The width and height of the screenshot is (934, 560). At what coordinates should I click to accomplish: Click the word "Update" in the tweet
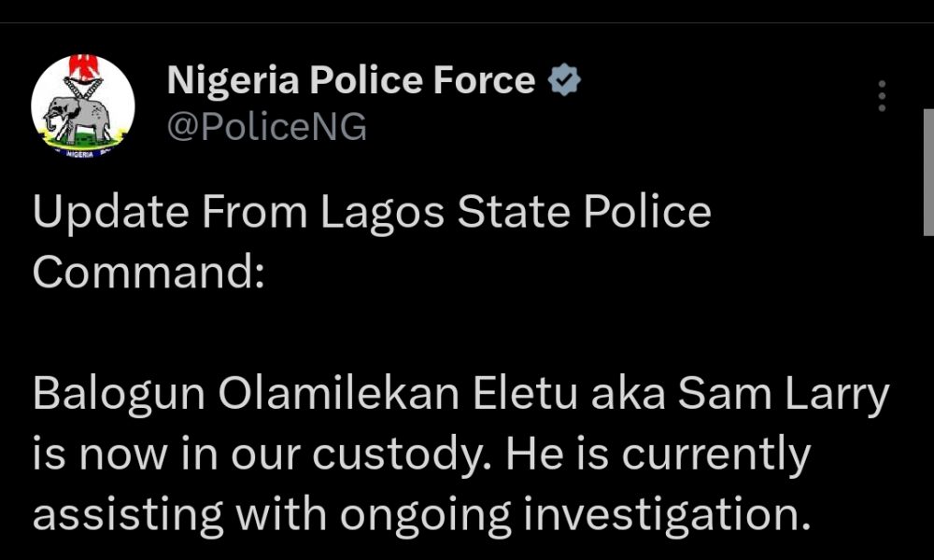(x=101, y=213)
